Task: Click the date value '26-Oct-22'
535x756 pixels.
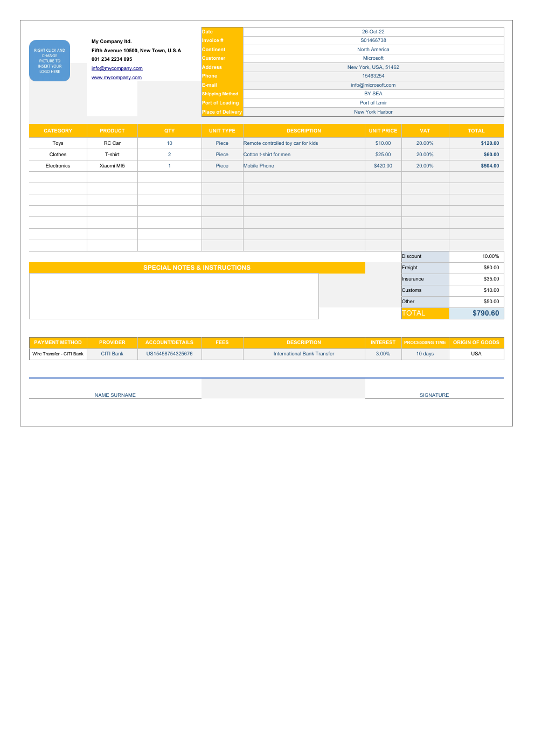Action: tap(373, 32)
